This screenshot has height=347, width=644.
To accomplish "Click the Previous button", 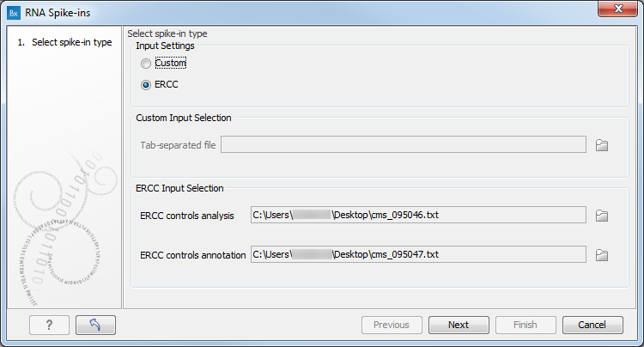I will (392, 325).
